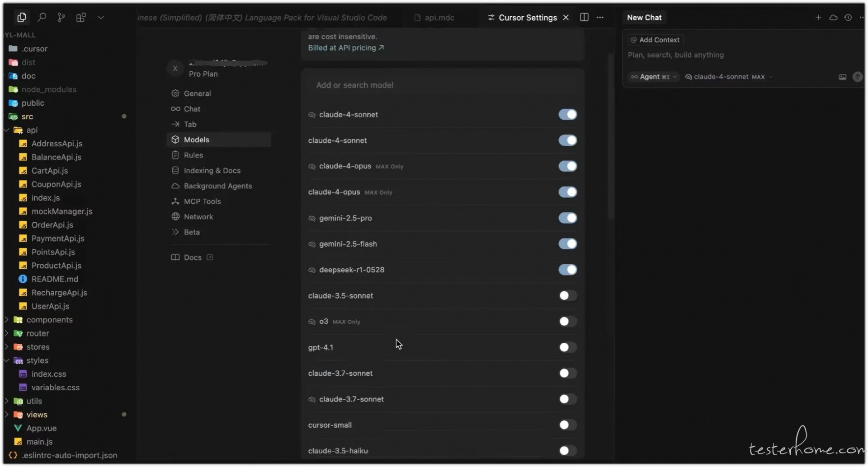The height and width of the screenshot is (467, 868).
Task: Toggle off claude-4-opus with thinking icon
Action: (x=567, y=166)
